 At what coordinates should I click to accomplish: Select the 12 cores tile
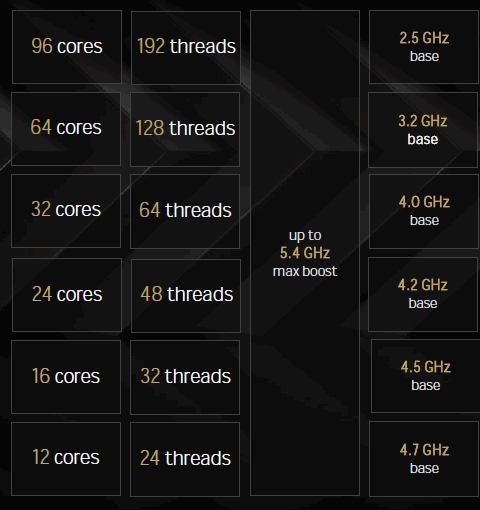point(66,459)
